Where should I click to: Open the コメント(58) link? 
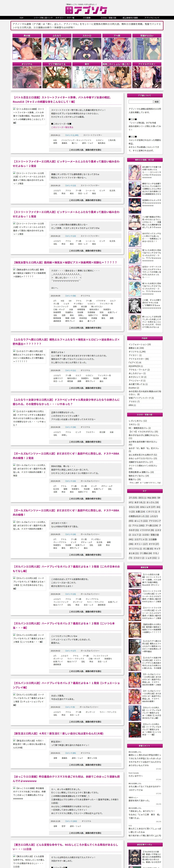tap(70, 296)
